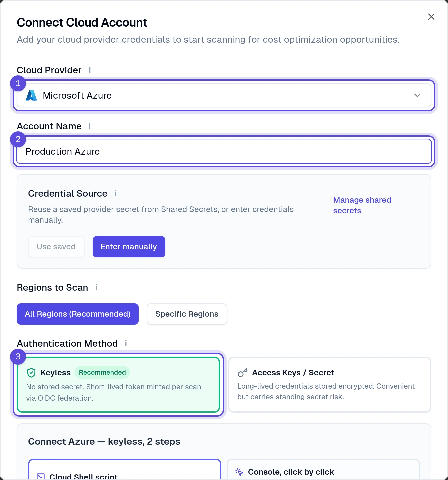Open the Cloud Provider dropdown

224,95
